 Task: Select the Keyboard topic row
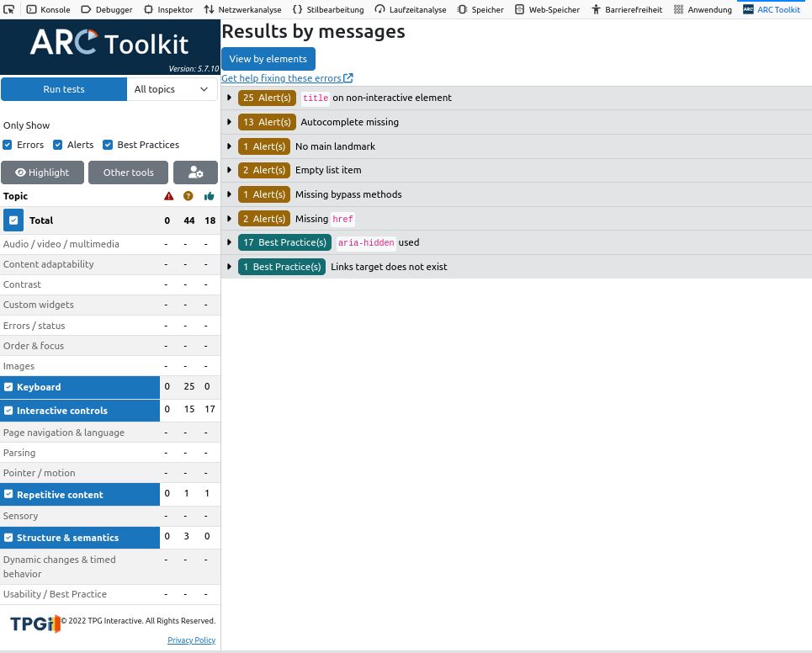[x=80, y=387]
